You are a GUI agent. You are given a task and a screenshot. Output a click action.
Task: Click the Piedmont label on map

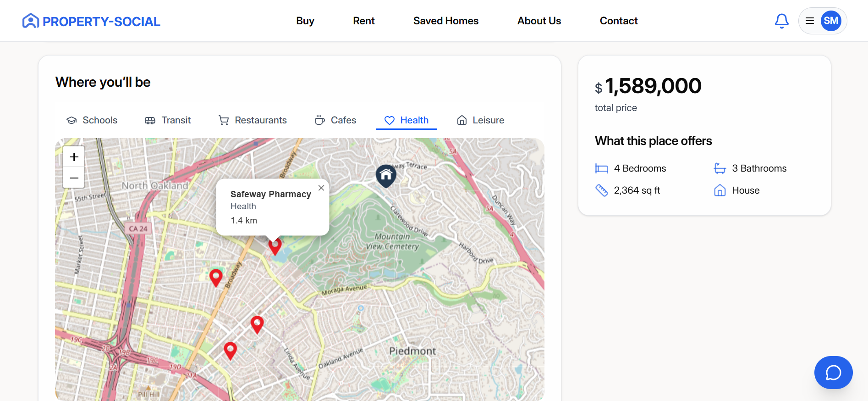[412, 351]
